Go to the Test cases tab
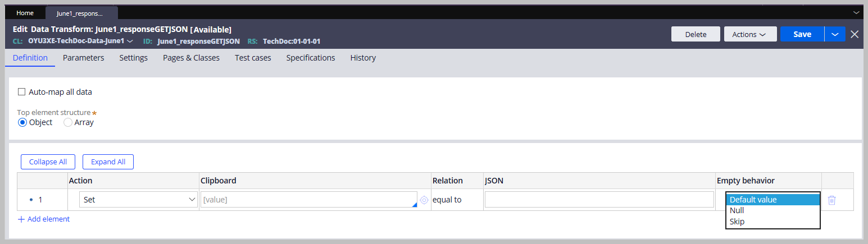This screenshot has height=244, width=868. [253, 58]
